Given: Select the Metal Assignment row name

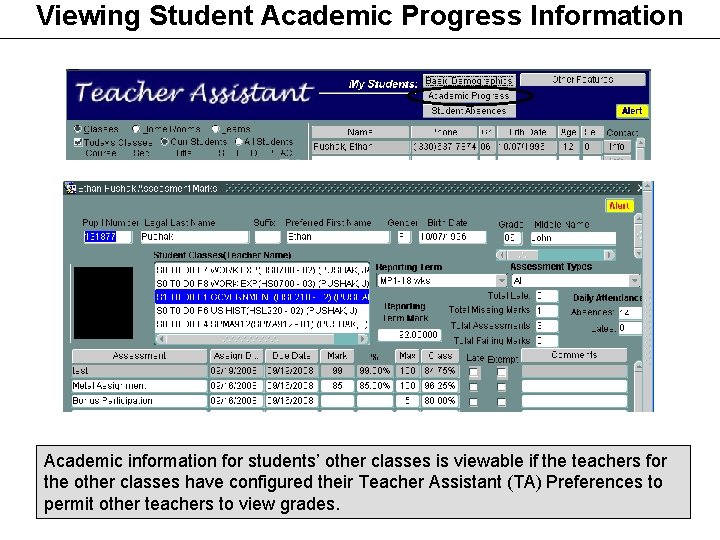Looking at the screenshot, I should click(140, 386).
